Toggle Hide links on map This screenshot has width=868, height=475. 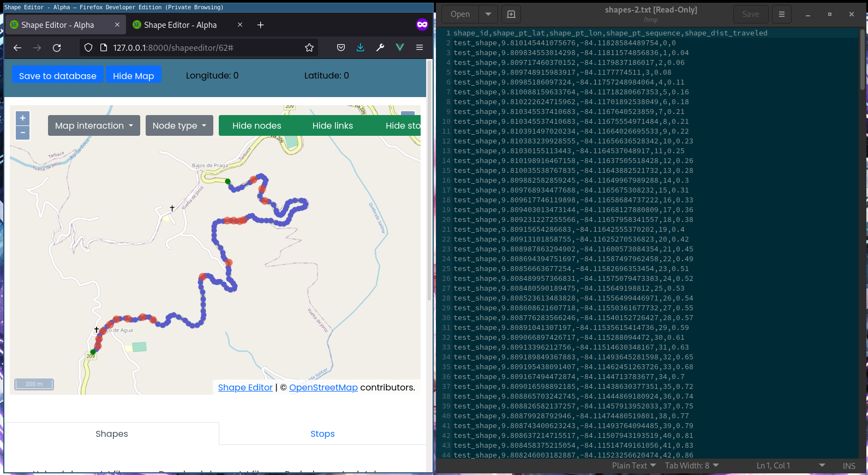332,125
